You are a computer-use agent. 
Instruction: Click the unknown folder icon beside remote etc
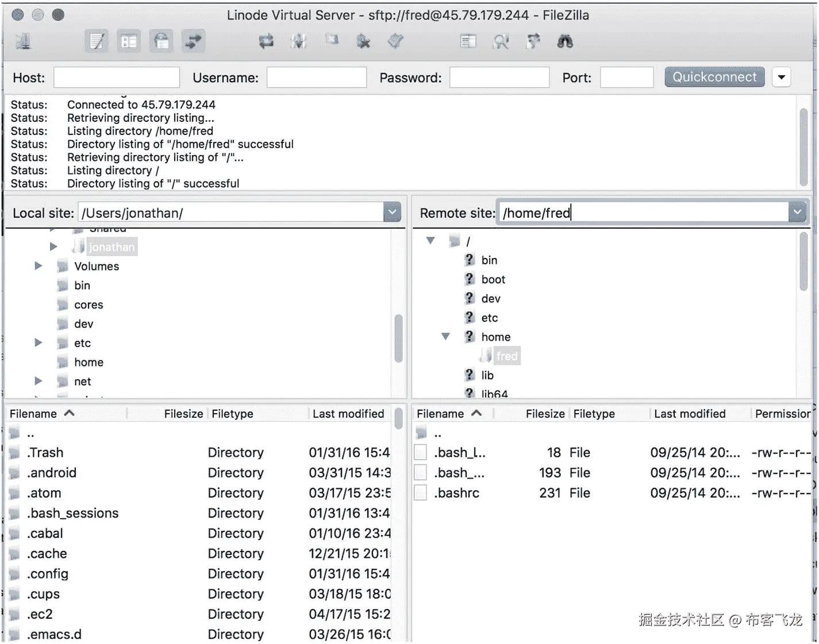coord(470,317)
